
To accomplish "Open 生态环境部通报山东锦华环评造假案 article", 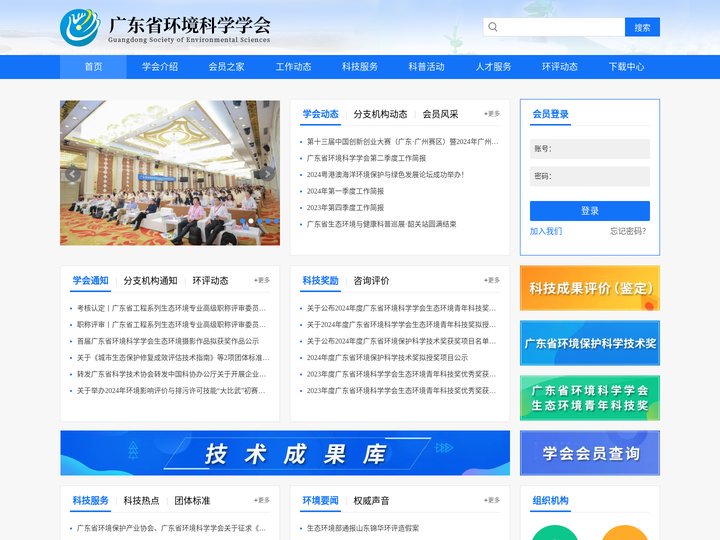I will pos(363,529).
